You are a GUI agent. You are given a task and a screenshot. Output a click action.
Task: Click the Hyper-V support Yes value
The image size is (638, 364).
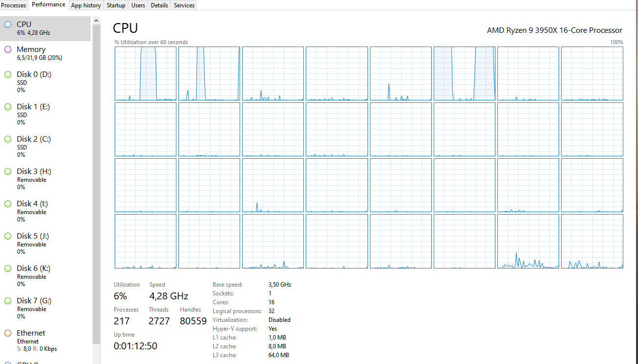273,329
